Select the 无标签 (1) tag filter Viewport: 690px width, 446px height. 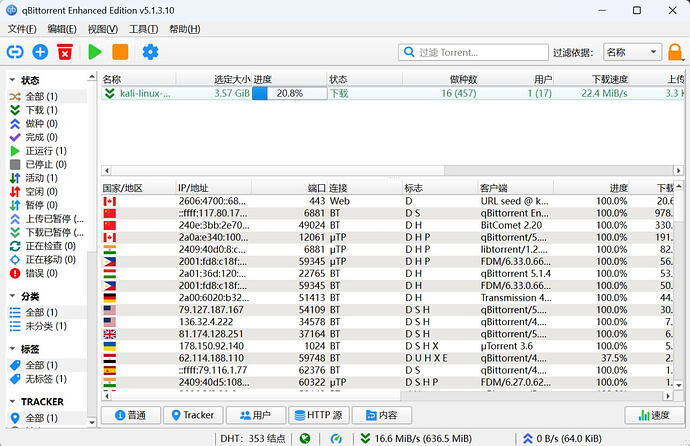point(46,379)
